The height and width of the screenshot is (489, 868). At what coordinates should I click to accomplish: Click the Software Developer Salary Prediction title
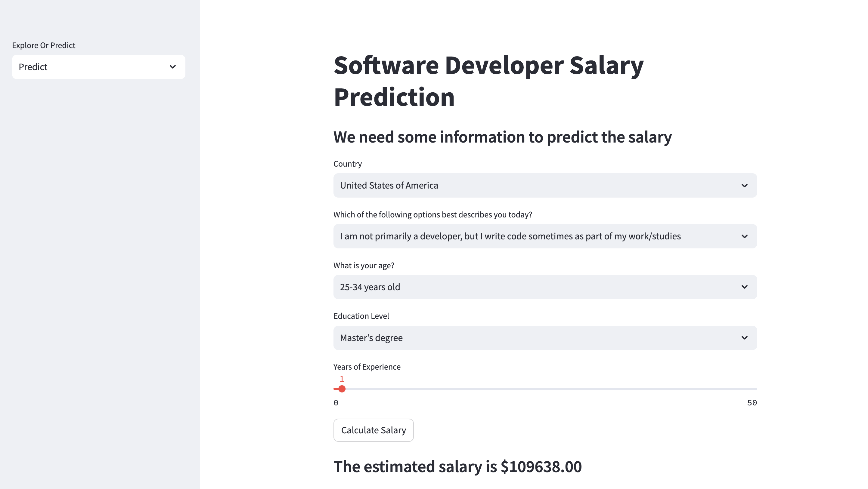coord(488,81)
